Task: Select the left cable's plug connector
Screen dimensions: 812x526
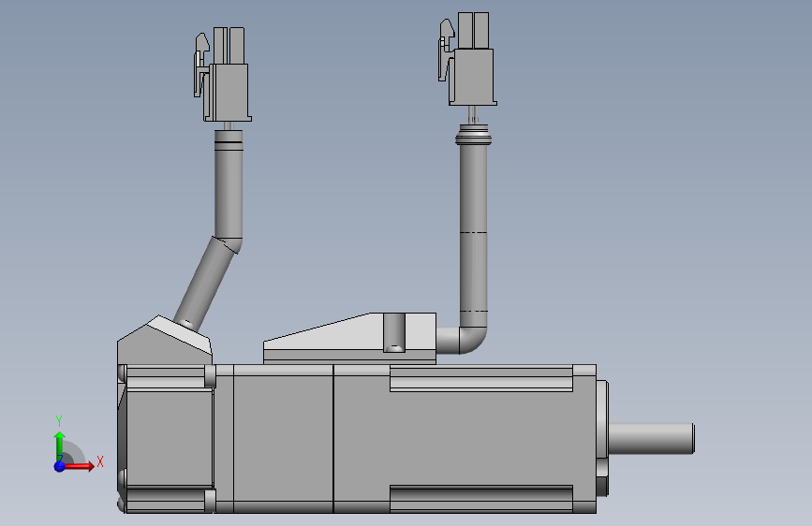Action: click(x=223, y=75)
